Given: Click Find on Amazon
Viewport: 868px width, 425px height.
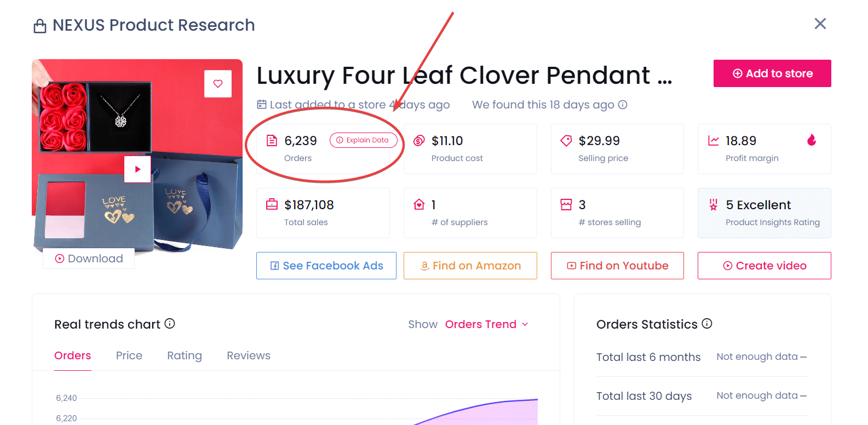Looking at the screenshot, I should 470,266.
